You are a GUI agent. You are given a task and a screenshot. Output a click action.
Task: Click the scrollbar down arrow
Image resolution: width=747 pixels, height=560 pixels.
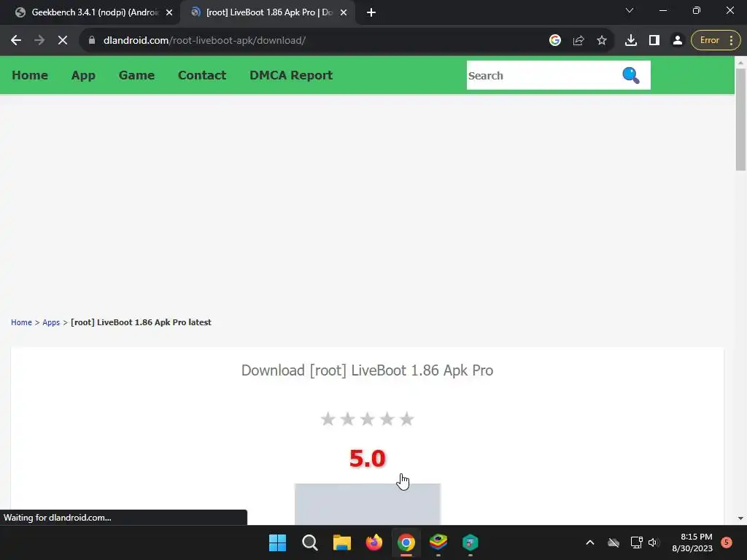[740, 518]
